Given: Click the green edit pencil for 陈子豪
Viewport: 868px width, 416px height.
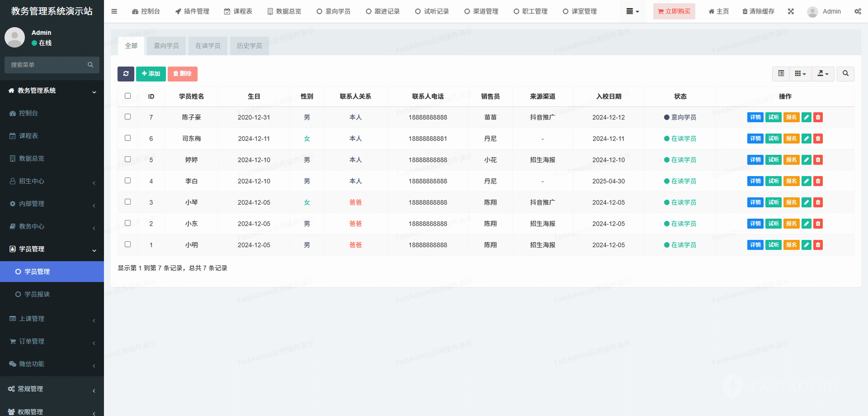Looking at the screenshot, I should pos(806,117).
